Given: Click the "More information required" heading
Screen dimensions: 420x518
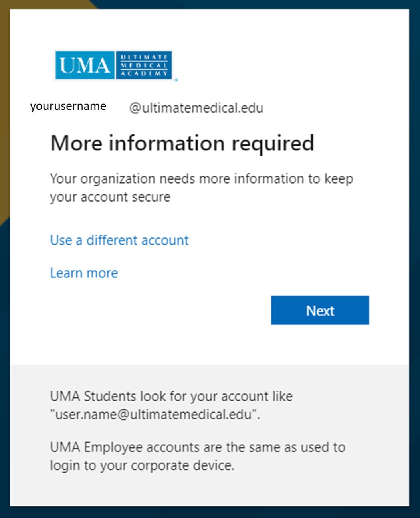Looking at the screenshot, I should 182,143.
